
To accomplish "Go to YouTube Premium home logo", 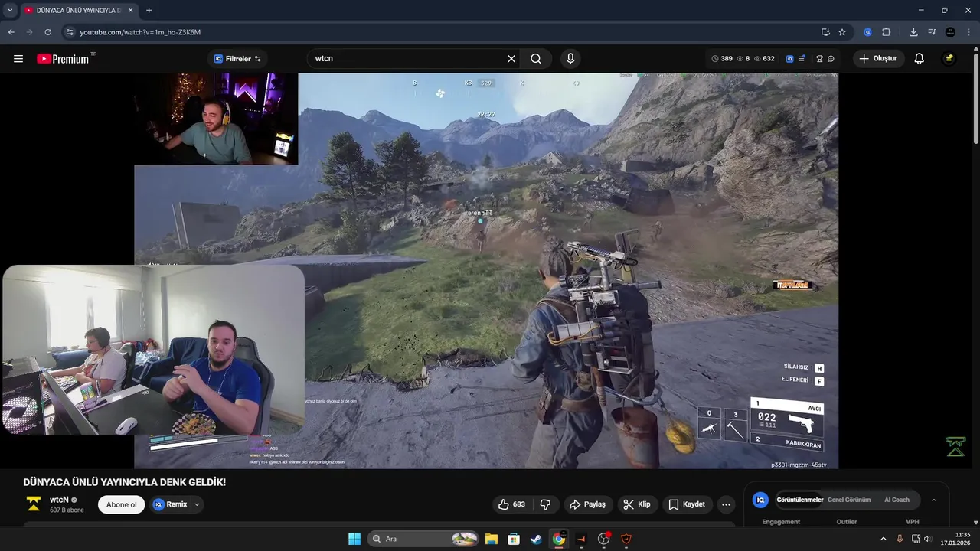I will [63, 59].
